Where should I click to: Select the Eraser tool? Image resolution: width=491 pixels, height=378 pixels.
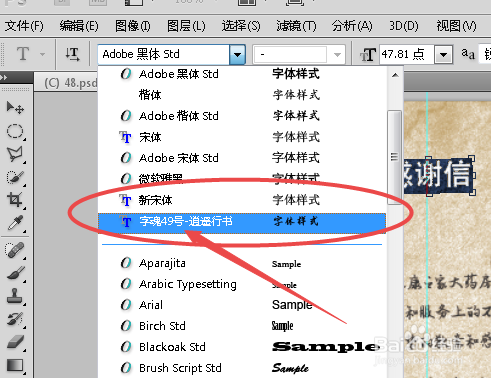pyautogui.click(x=15, y=342)
